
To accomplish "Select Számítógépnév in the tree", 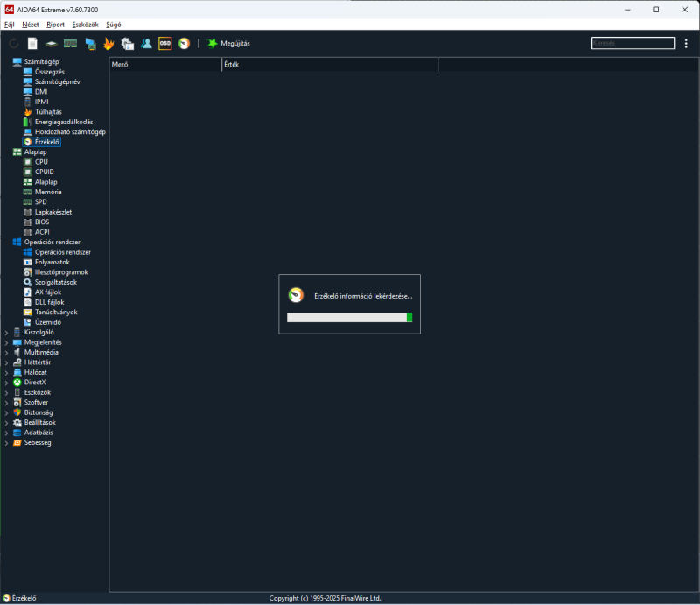I will coord(58,81).
